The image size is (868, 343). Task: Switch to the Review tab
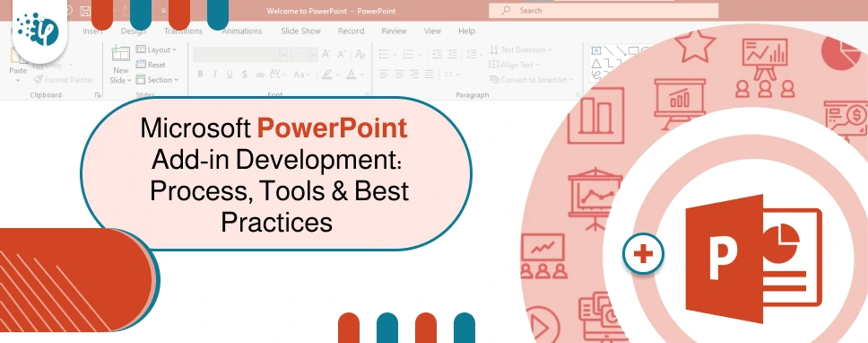395,31
